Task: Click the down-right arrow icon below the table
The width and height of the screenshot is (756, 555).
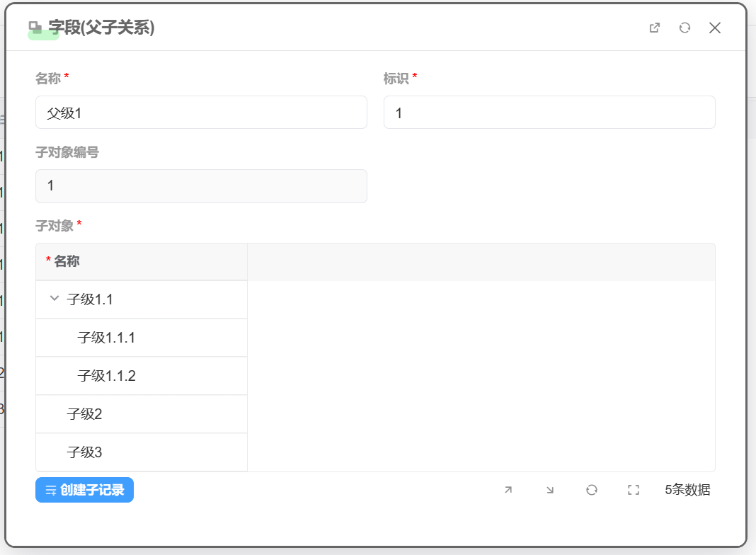Action: point(550,490)
